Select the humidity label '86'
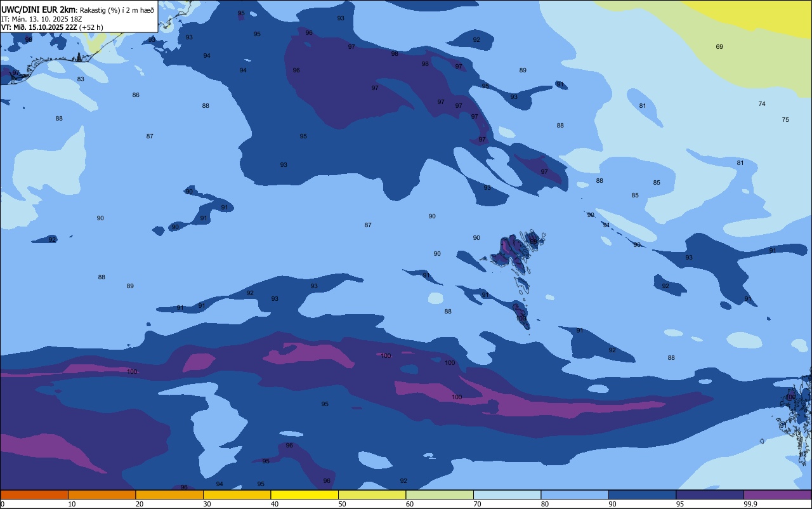 point(136,95)
